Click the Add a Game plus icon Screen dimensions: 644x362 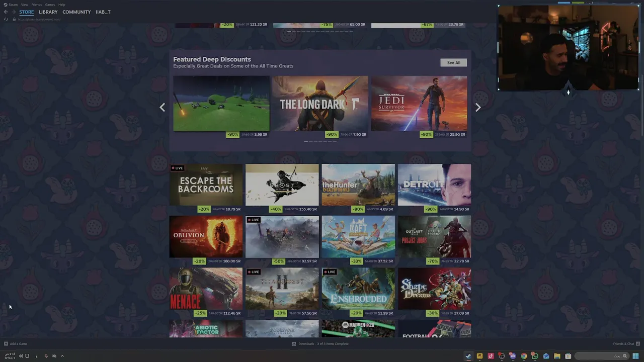point(6,344)
